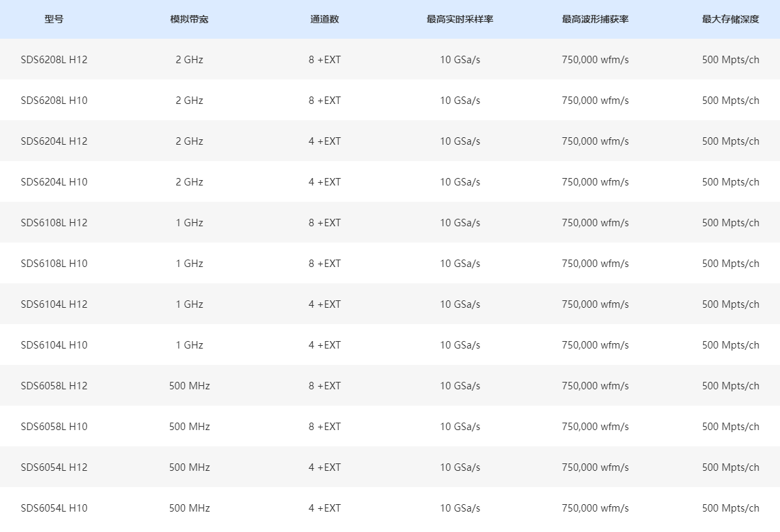
Task: Select model SDS6104L H10
Action: (54, 345)
